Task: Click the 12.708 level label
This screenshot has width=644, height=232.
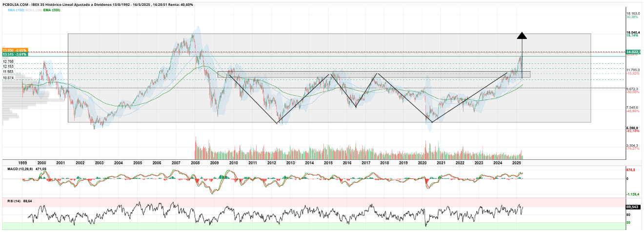Action: (8, 62)
